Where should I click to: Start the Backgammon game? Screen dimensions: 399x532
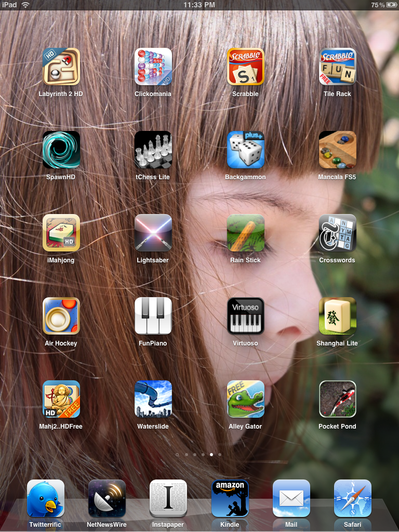pyautogui.click(x=245, y=150)
